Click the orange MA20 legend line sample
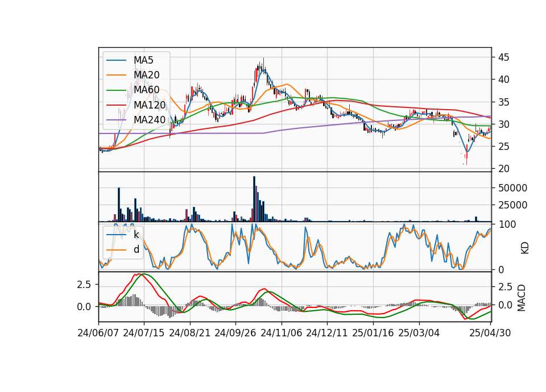Image resolution: width=546 pixels, height=392 pixels. pos(116,75)
